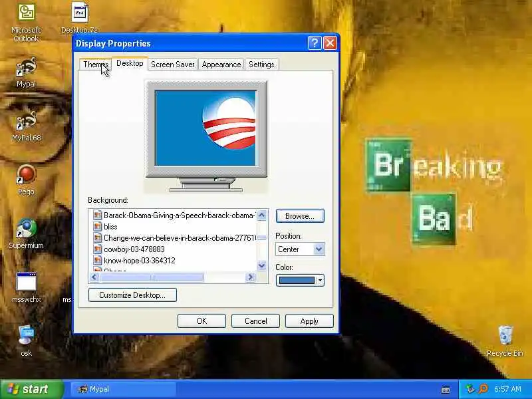Select the Recycle Bin icon
This screenshot has width=532, height=399.
click(505, 341)
